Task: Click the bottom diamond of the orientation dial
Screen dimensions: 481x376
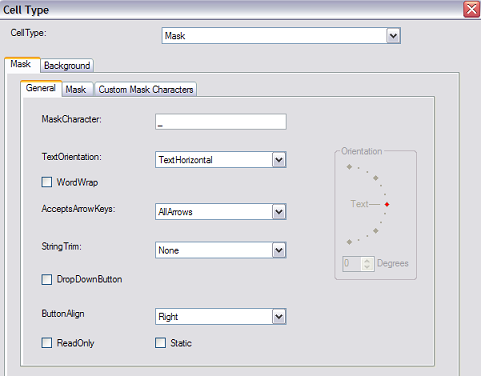Action: click(349, 242)
